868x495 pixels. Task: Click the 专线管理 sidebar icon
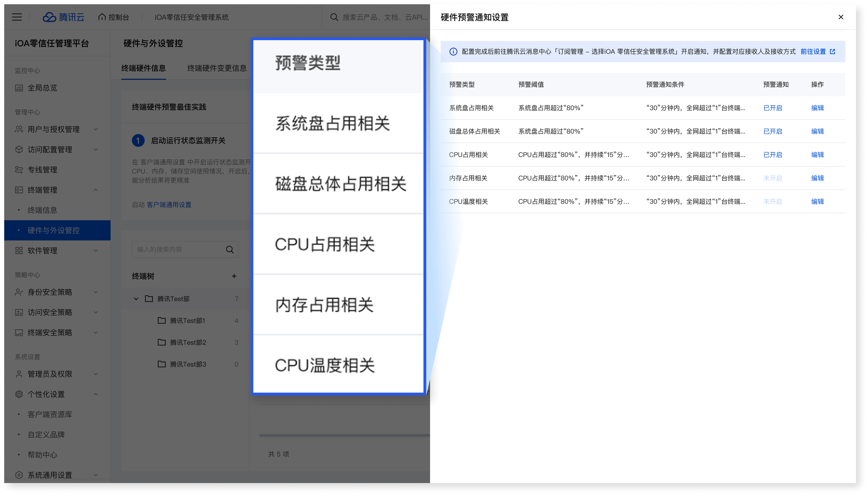tap(19, 169)
